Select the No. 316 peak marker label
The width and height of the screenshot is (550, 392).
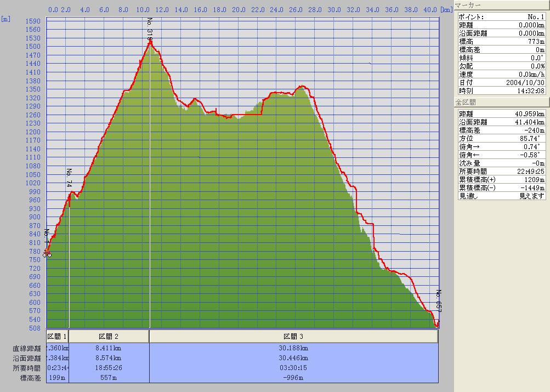click(150, 30)
